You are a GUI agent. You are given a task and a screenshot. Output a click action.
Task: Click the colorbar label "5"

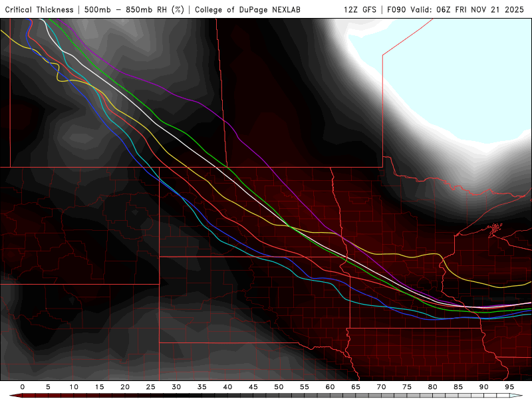[x=48, y=387]
